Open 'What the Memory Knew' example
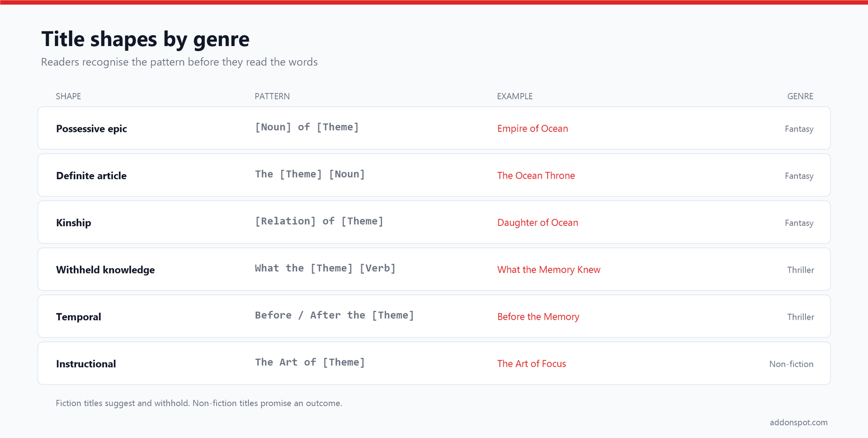The height and width of the screenshot is (438, 868). click(549, 270)
